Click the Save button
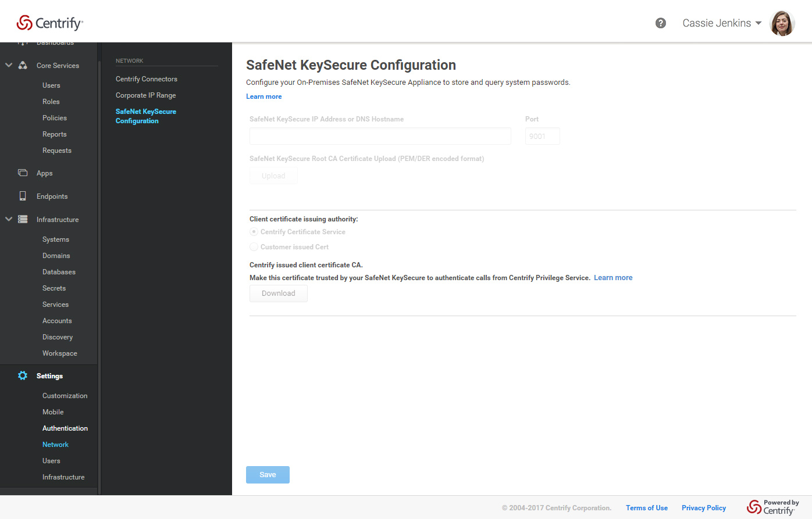Screen dimensions: 812x519 pyautogui.click(x=268, y=475)
